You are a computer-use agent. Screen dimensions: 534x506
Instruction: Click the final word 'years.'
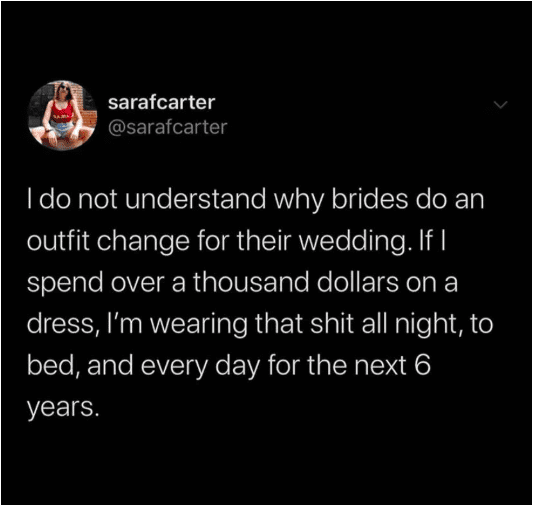(63, 408)
